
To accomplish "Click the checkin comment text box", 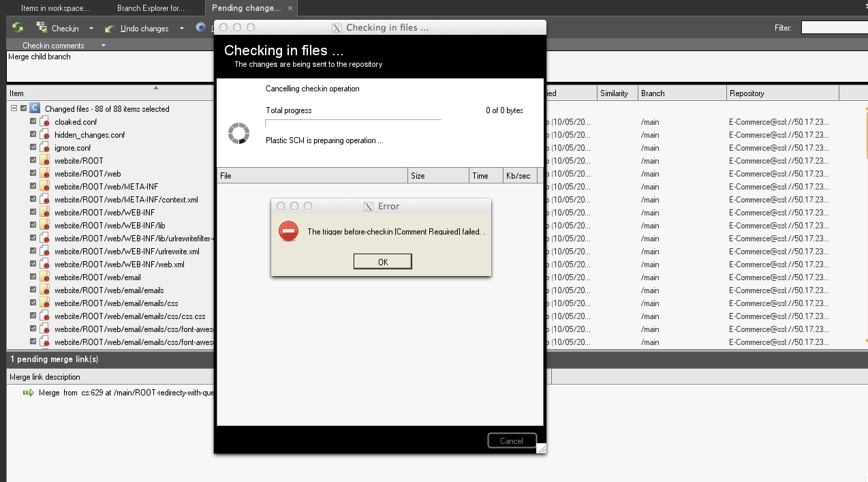I will tap(110, 66).
